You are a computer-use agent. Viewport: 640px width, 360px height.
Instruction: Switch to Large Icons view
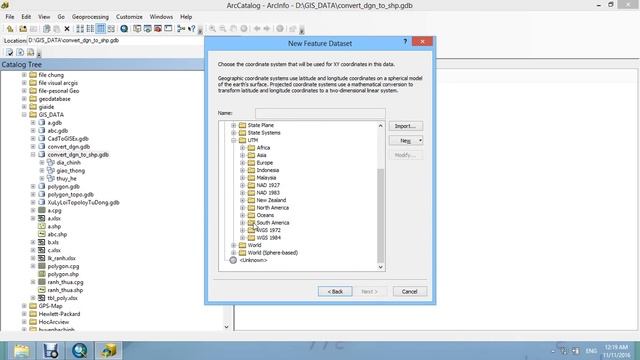click(80, 29)
